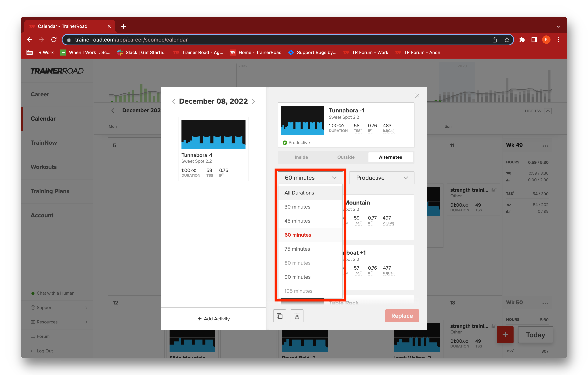This screenshot has height=375, width=588.
Task: Open Trainer Road - Ag... bookmark
Action: pos(199,52)
